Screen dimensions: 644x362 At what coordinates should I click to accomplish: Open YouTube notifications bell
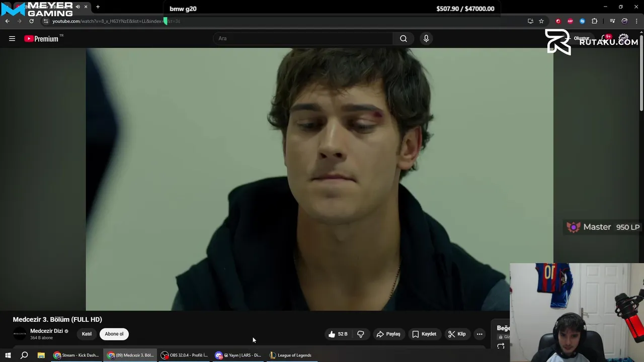point(605,39)
